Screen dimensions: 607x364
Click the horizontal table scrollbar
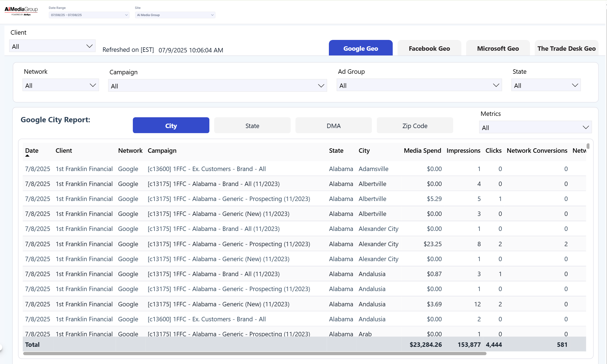[x=255, y=354]
